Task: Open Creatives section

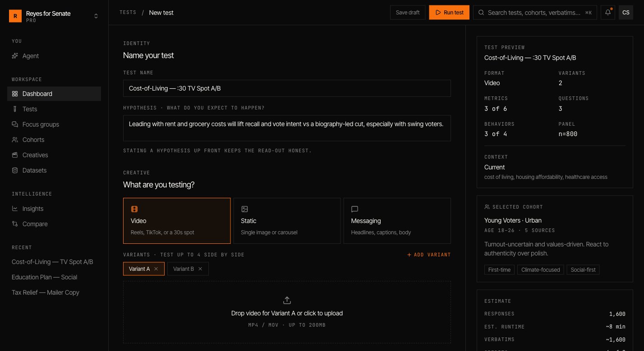Action: 54,155
